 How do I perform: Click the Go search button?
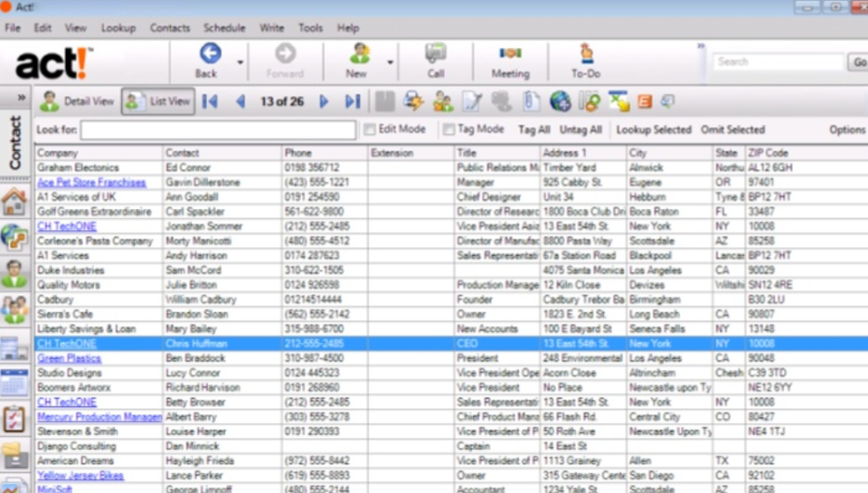click(x=859, y=62)
